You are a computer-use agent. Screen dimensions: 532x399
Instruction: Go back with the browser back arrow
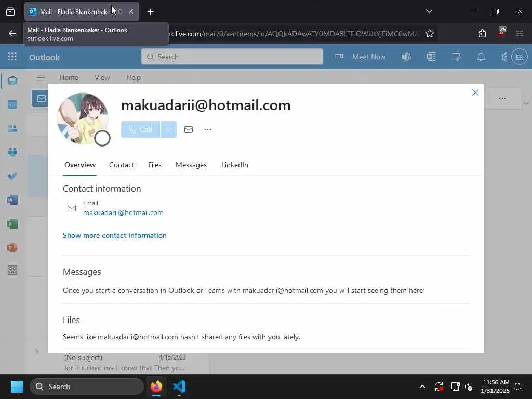point(12,33)
